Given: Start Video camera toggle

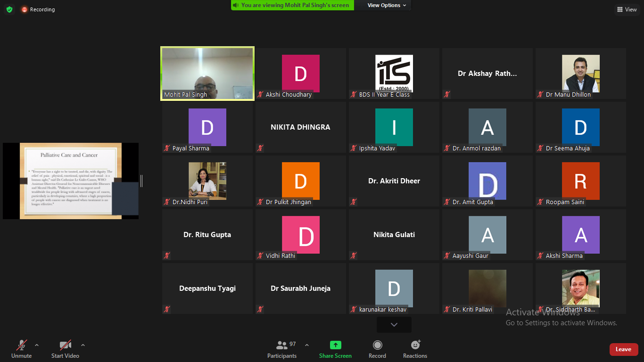Looking at the screenshot, I should coord(65,346).
